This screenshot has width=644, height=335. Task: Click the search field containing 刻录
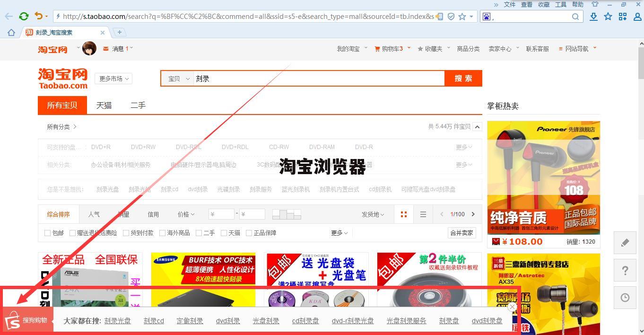click(319, 79)
